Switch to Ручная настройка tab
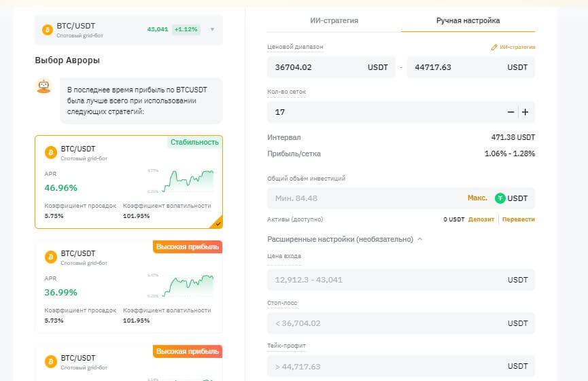The height and width of the screenshot is (381, 588). click(x=468, y=20)
